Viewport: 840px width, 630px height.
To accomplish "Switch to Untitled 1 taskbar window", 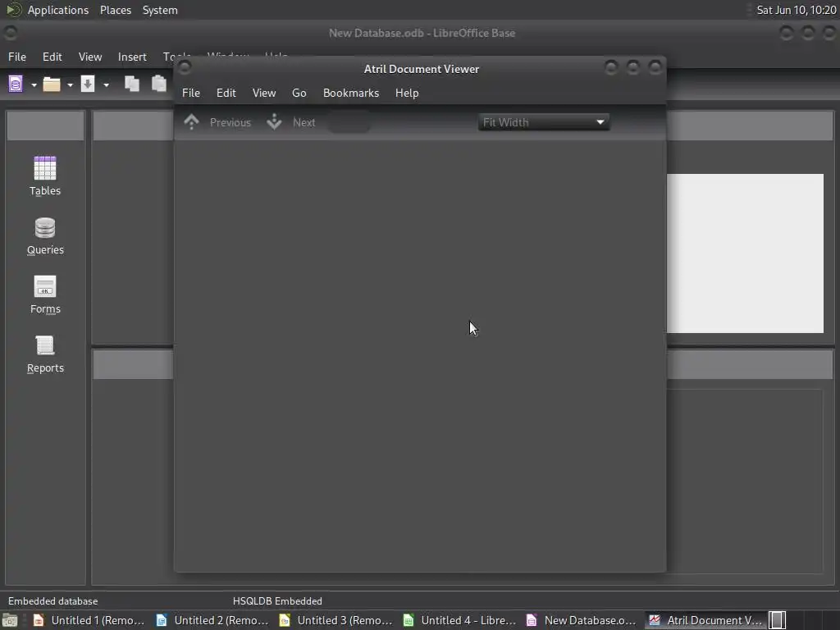I will coord(89,620).
